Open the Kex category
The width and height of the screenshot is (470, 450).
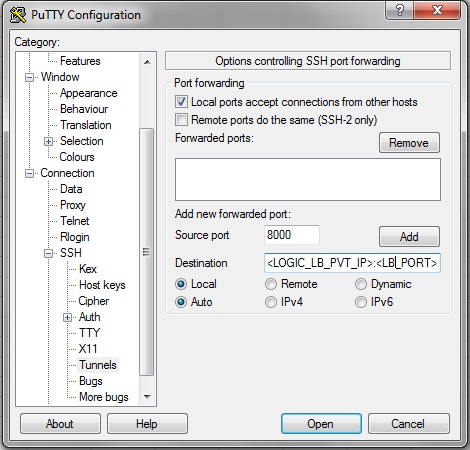click(x=88, y=269)
